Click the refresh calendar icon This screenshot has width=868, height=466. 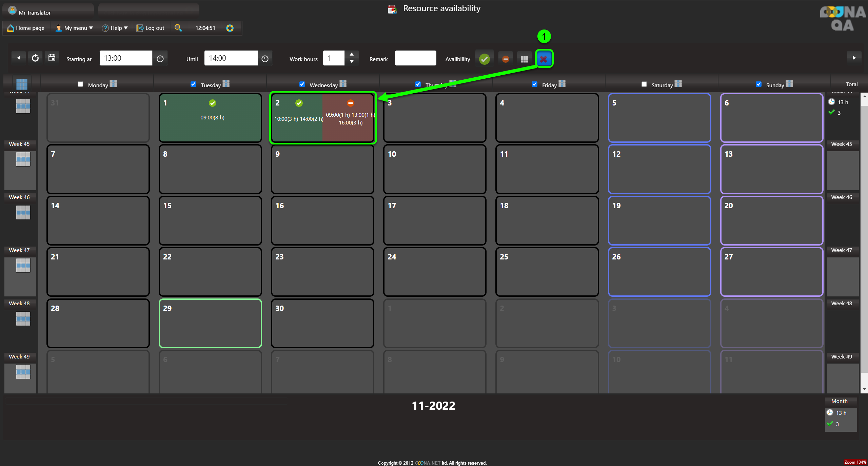(x=35, y=58)
